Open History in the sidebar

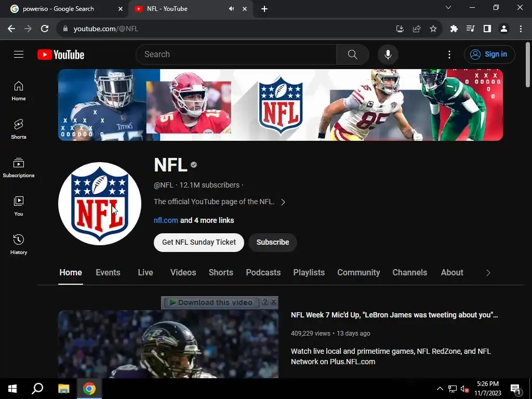(19, 244)
